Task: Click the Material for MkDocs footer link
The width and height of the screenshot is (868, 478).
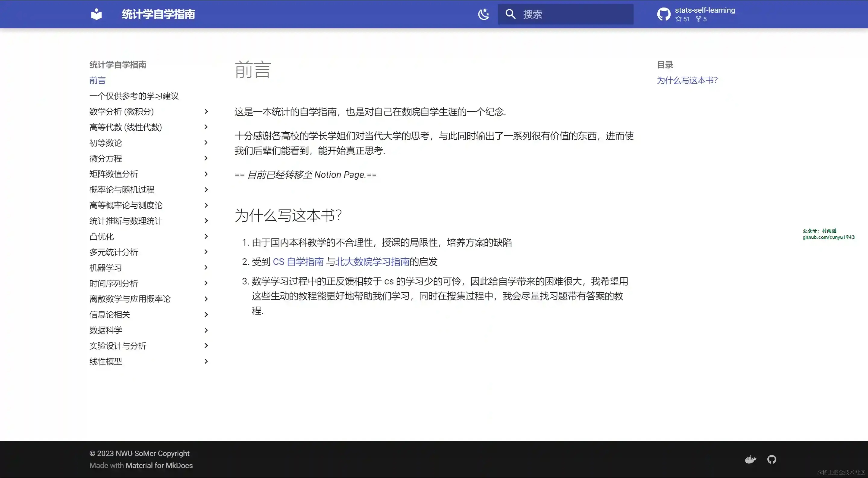Action: [159, 465]
